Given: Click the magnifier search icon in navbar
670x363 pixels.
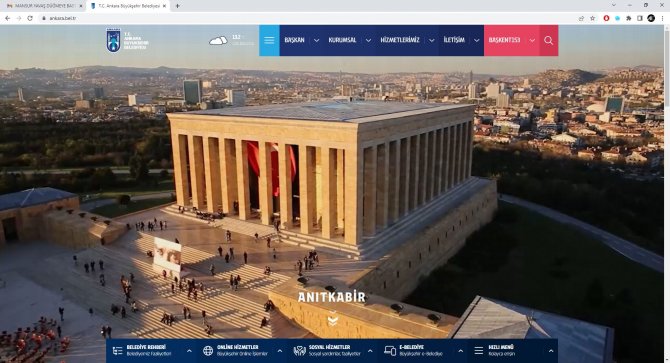Looking at the screenshot, I should (x=549, y=40).
